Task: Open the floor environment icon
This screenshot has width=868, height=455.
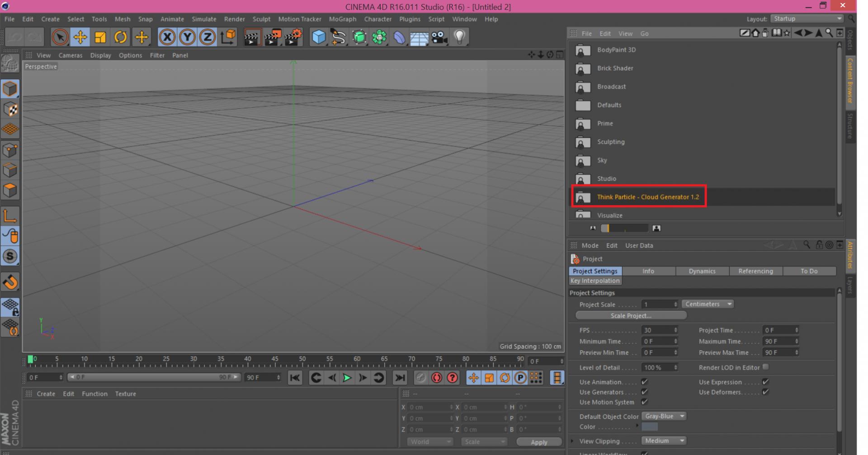Action: (x=419, y=37)
